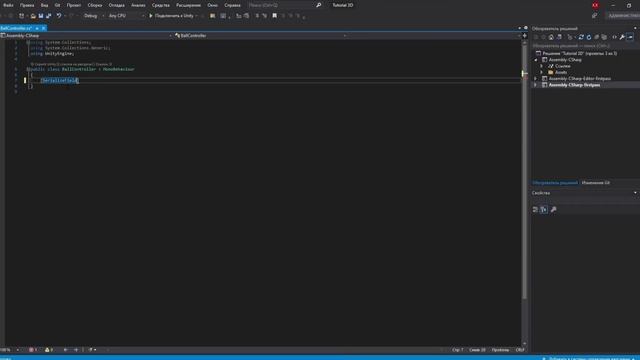Click the property pages wrench in Properties
Image resolution: width=640 pixels, height=360 pixels.
553,209
